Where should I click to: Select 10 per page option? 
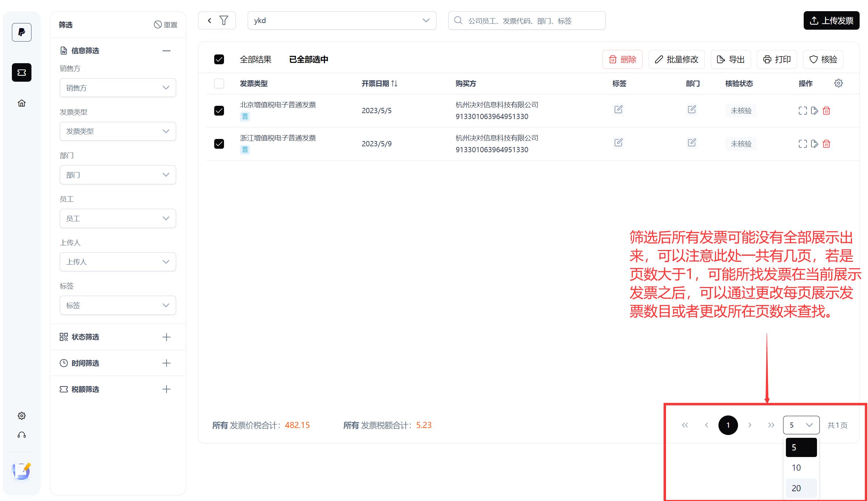[x=801, y=467]
